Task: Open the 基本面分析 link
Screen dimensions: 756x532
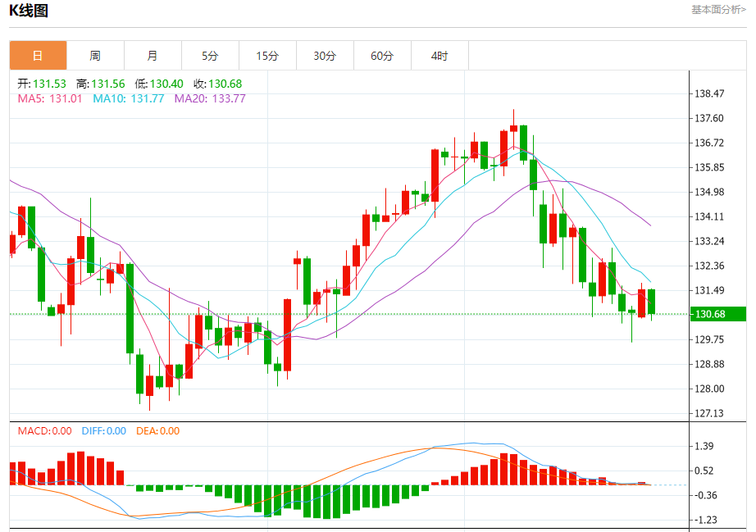Action: point(718,10)
